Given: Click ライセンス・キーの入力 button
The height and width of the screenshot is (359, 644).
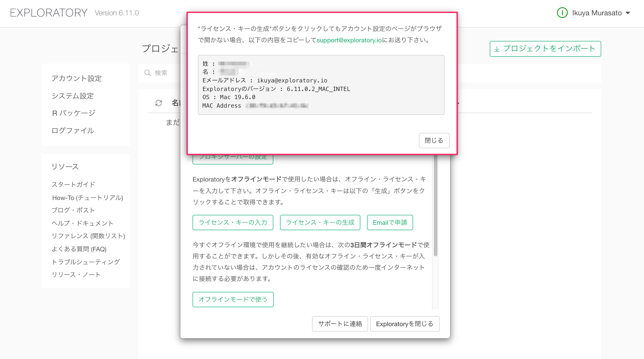Looking at the screenshot, I should click(233, 223).
